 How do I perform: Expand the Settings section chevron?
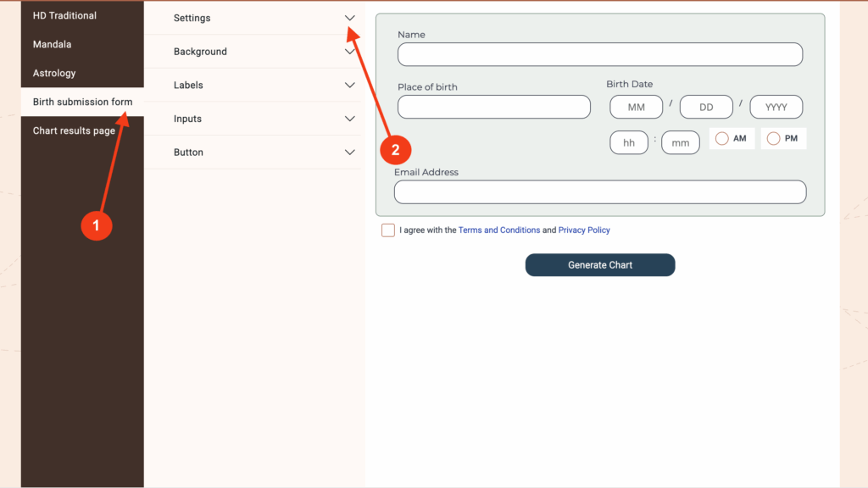(x=349, y=18)
